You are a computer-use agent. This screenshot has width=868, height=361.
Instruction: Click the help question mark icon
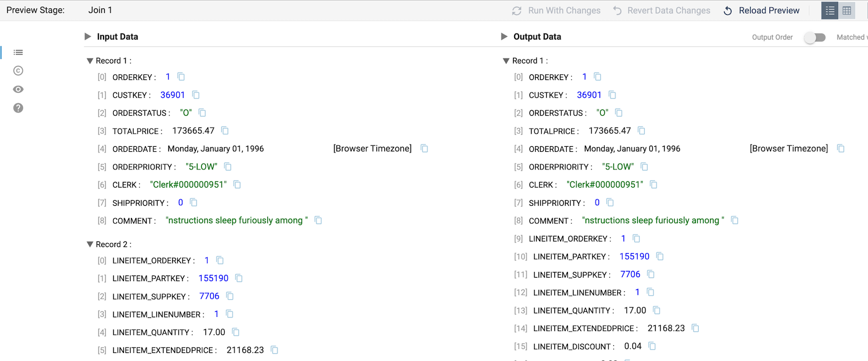[x=18, y=108]
